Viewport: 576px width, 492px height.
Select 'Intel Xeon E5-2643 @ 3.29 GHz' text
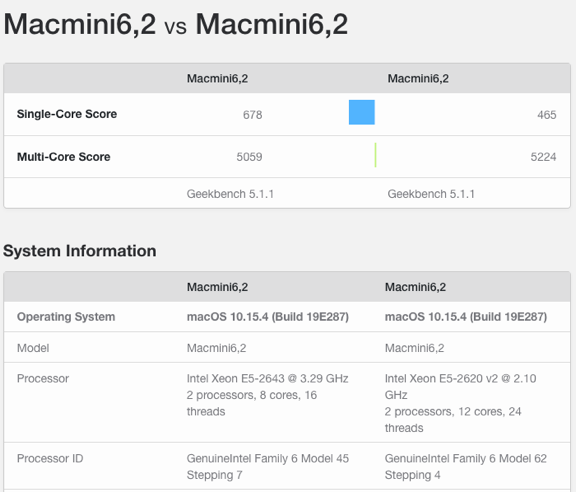(x=267, y=378)
